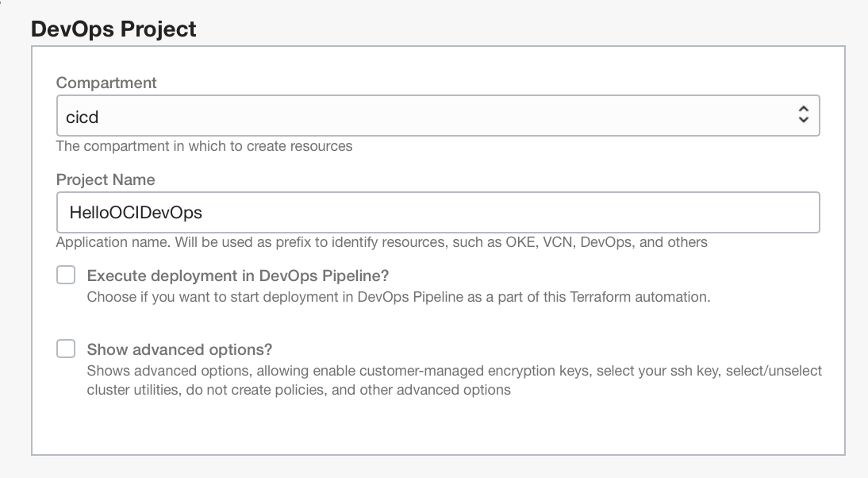Click the up-down chevron icon in Compartment select
The image size is (868, 478).
[803, 116]
